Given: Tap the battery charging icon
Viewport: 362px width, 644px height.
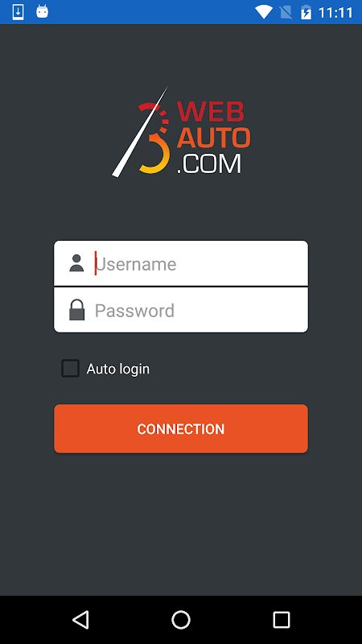Looking at the screenshot, I should tap(306, 12).
